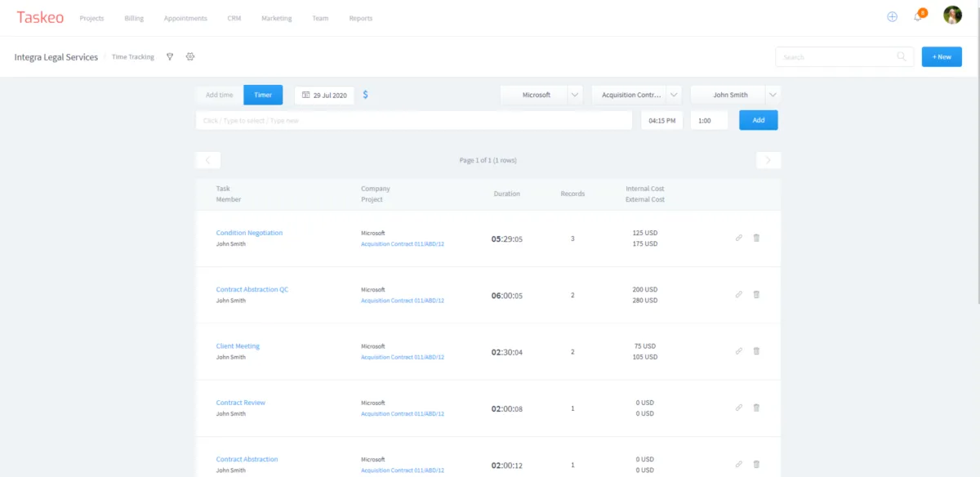
Task: Open the 29 Jul 2020 date picker
Action: pos(324,95)
